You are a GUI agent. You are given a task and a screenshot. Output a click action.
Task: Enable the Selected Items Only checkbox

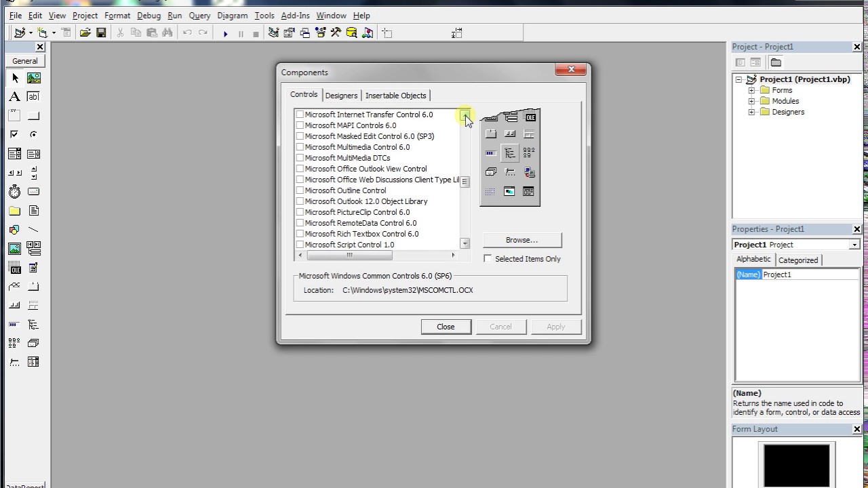(488, 259)
